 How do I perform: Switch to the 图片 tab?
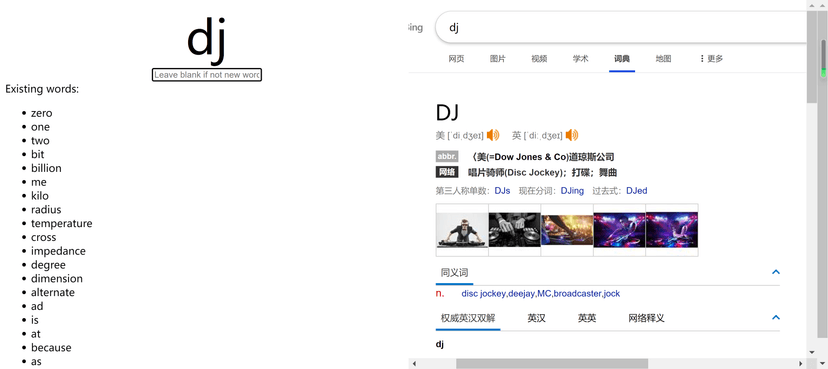tap(497, 59)
